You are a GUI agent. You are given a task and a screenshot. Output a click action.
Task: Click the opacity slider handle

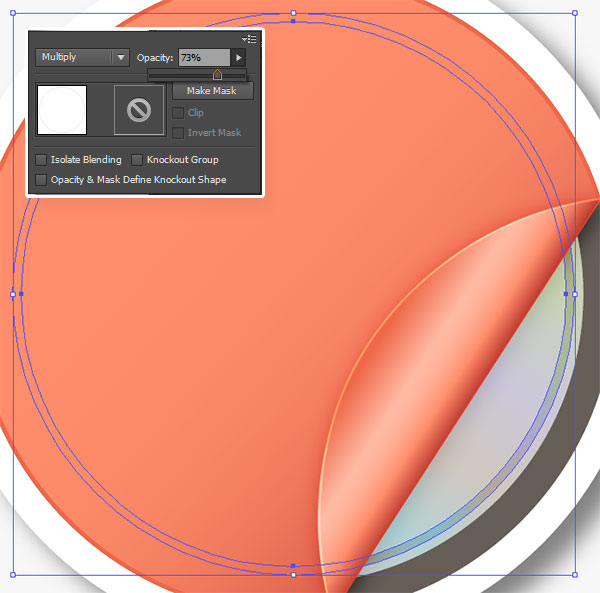(x=217, y=75)
